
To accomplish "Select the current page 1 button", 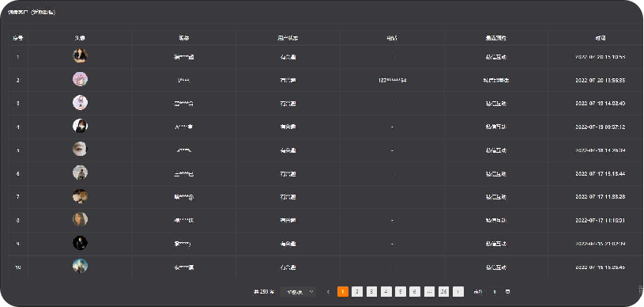I will pos(343,292).
